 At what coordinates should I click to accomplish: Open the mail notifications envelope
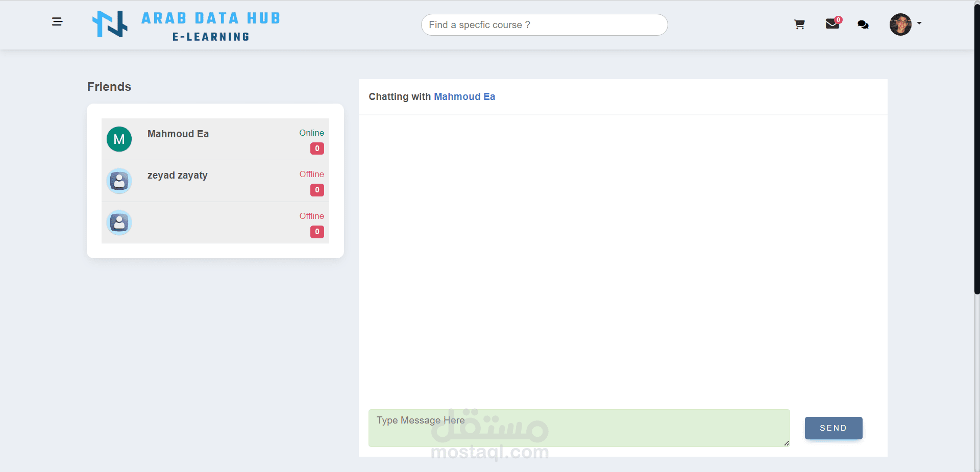pos(832,24)
